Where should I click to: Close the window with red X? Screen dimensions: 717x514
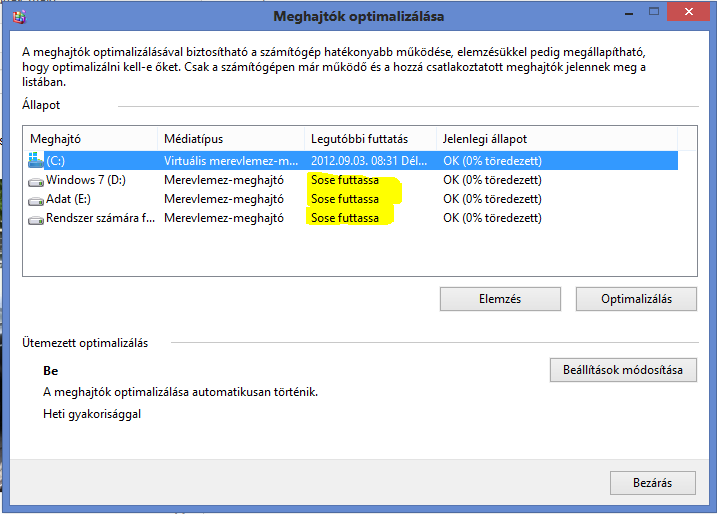[x=689, y=12]
